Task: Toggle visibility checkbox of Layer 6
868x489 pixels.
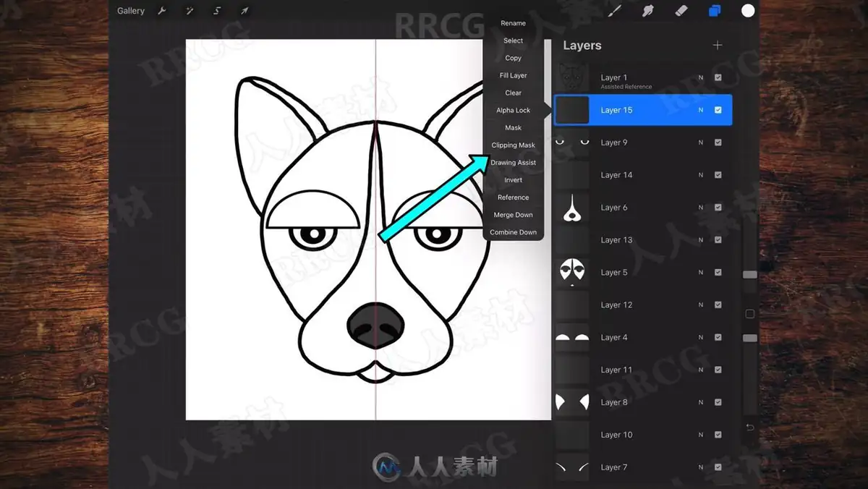Action: pyautogui.click(x=718, y=208)
